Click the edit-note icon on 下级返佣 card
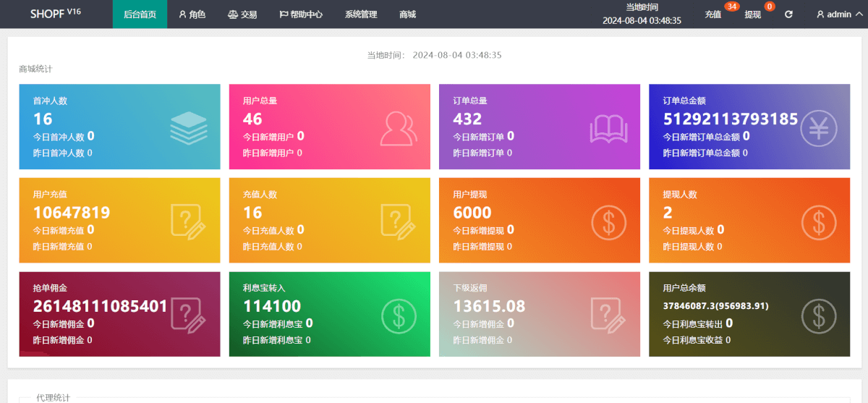 tap(608, 315)
